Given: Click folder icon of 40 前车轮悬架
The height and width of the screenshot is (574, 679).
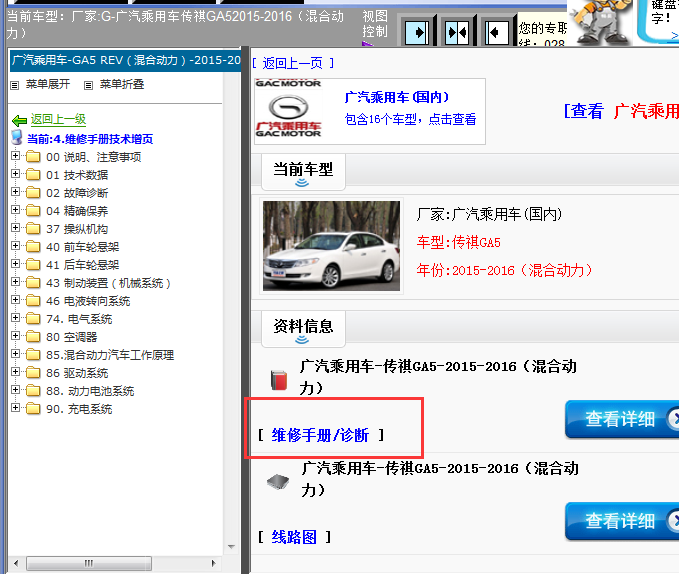Looking at the screenshot, I should pos(33,246).
